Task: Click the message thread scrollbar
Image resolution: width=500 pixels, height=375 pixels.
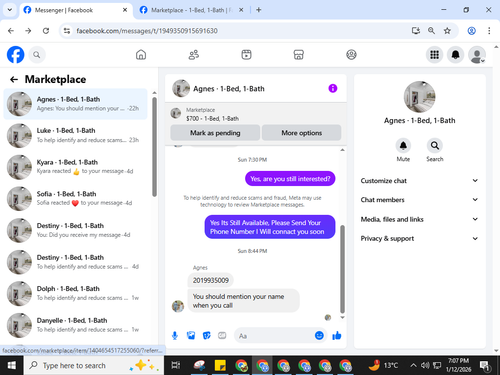Action: tap(342, 269)
